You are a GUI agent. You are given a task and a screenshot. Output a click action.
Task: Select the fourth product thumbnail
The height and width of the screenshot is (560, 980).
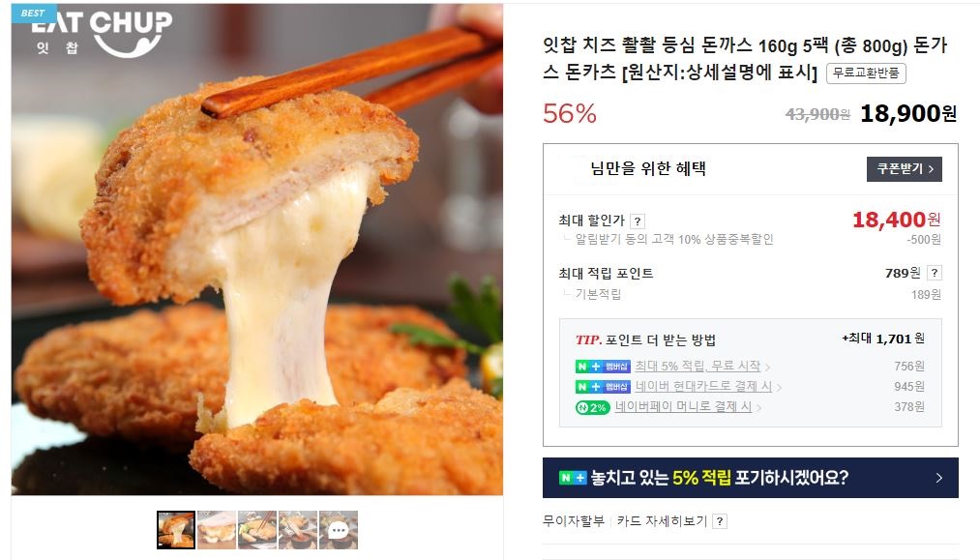298,530
